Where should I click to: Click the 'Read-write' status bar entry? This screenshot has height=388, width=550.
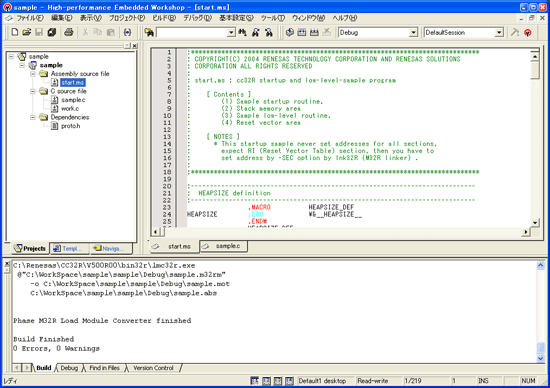[373, 381]
